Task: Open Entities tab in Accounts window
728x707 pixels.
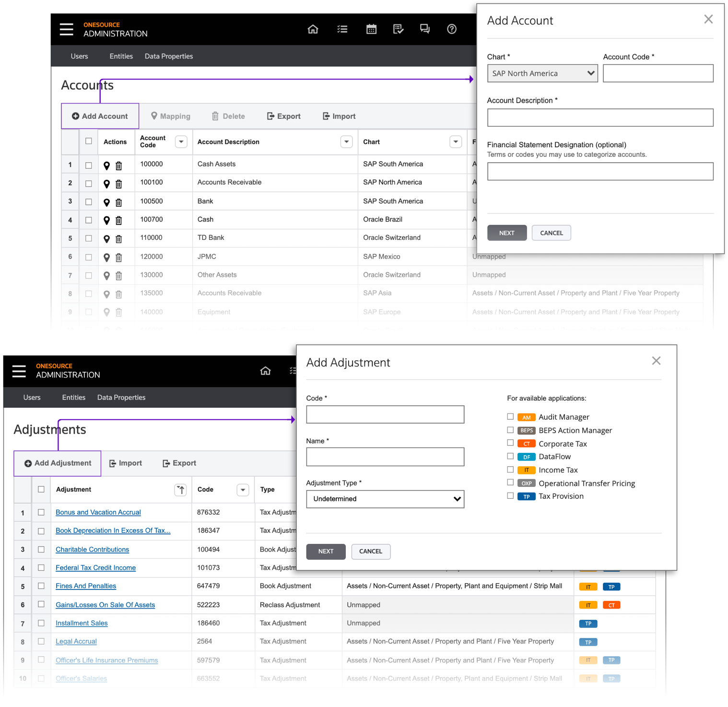Action: (x=121, y=56)
